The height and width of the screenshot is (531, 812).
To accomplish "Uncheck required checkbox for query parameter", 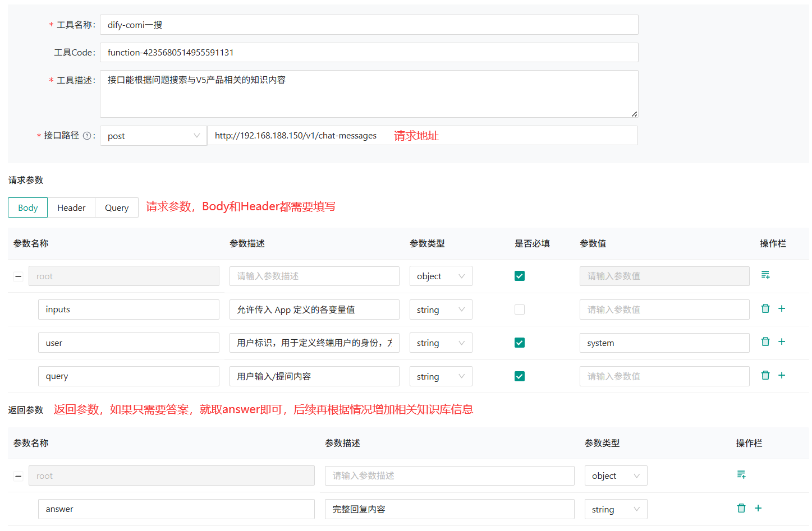I will pyautogui.click(x=520, y=376).
